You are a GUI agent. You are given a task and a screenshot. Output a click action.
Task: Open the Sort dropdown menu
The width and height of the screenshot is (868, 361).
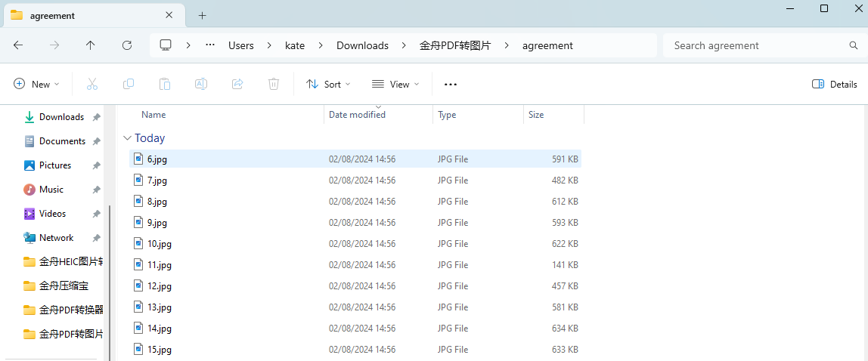(328, 85)
